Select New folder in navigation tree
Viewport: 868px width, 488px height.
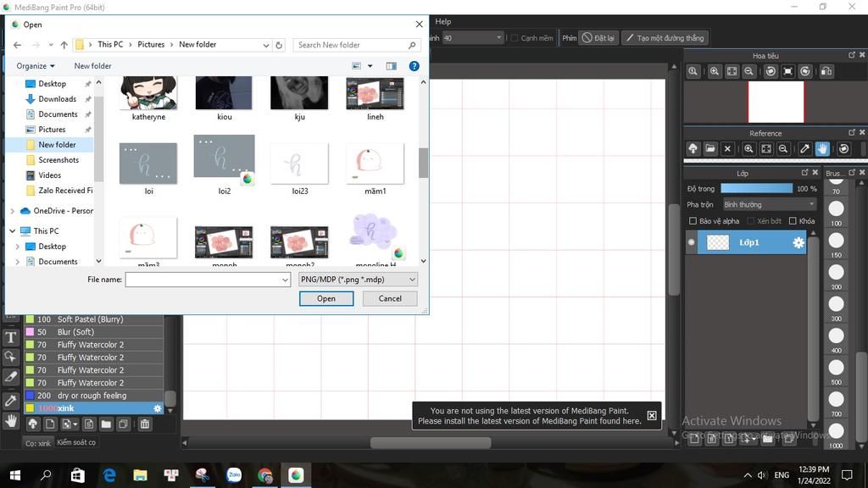(x=57, y=144)
